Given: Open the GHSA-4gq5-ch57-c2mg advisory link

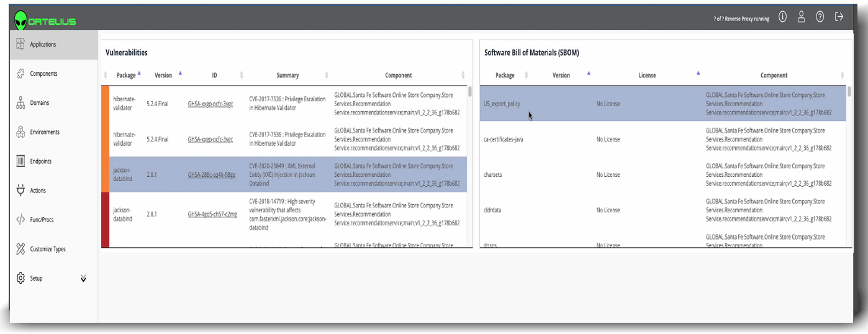Looking at the screenshot, I should tap(212, 214).
